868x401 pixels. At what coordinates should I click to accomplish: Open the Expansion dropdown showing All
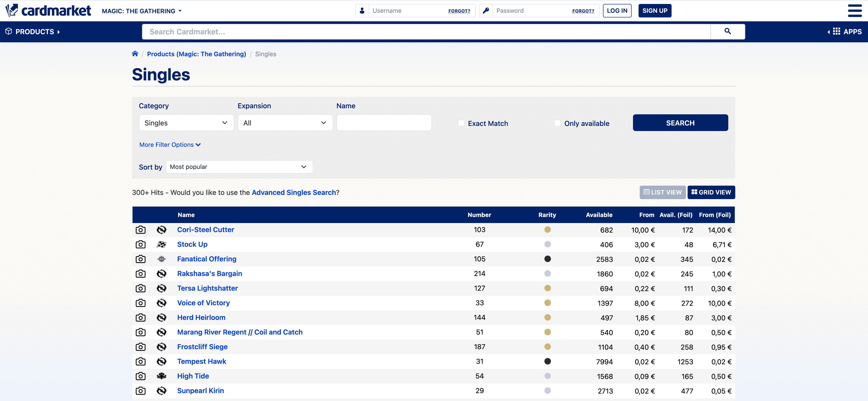(x=285, y=123)
